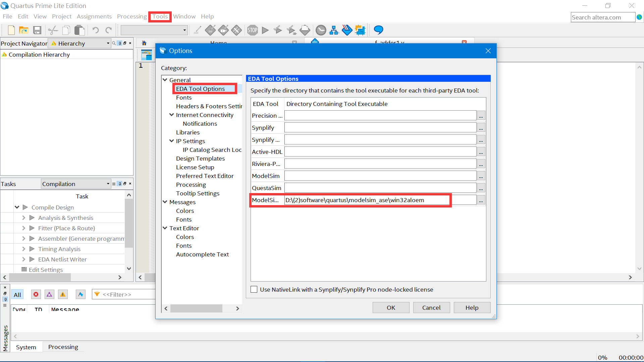Toggle the All messages filter button
This screenshot has height=362, width=644.
coord(17,294)
